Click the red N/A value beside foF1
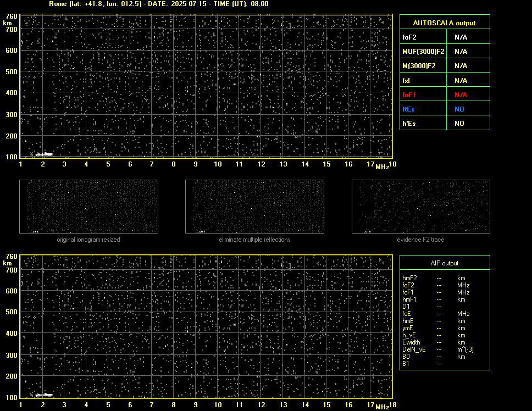532x411 pixels. pyautogui.click(x=461, y=95)
